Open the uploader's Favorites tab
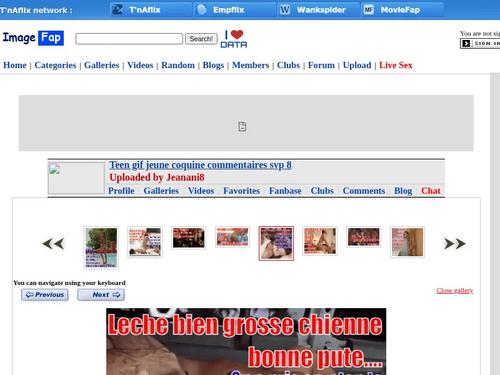Image resolution: width=500 pixels, height=375 pixels. (241, 191)
